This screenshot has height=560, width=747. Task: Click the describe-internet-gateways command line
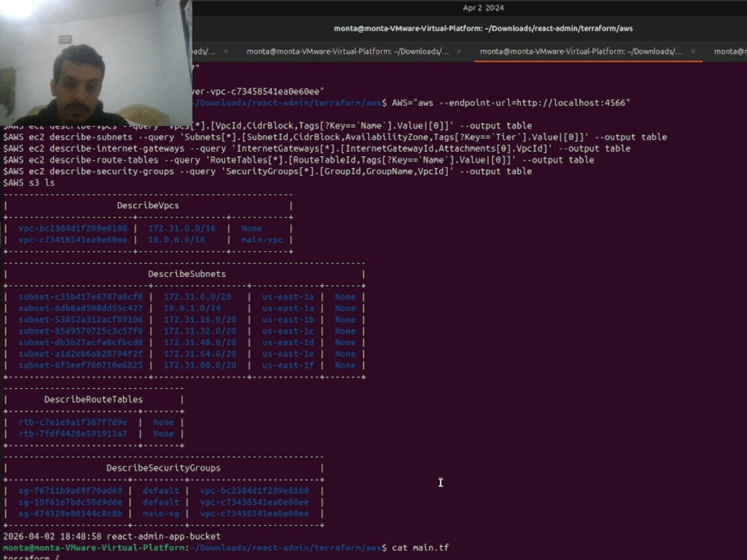click(x=317, y=149)
